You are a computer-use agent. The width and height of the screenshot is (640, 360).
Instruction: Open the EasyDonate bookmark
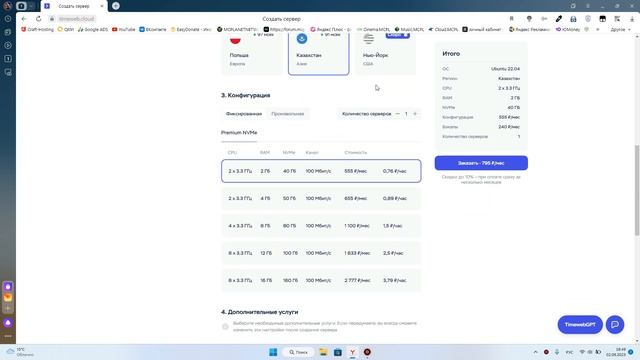[x=191, y=29]
